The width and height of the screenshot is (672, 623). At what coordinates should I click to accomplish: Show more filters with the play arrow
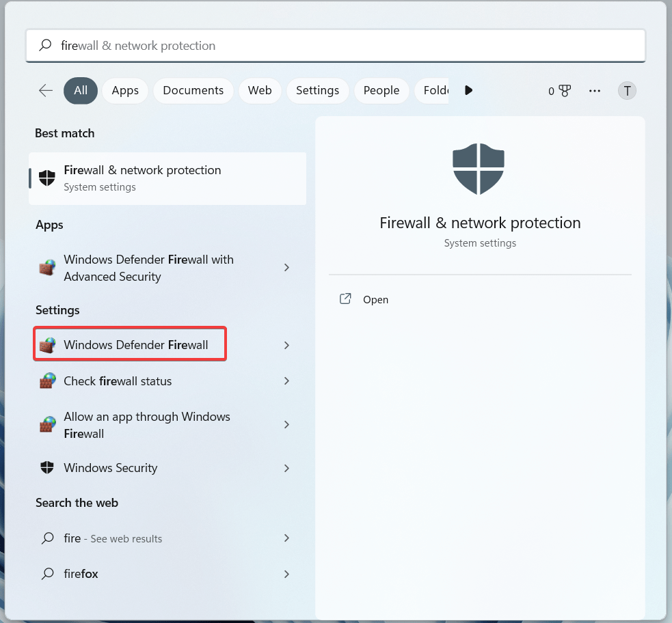[x=468, y=90]
